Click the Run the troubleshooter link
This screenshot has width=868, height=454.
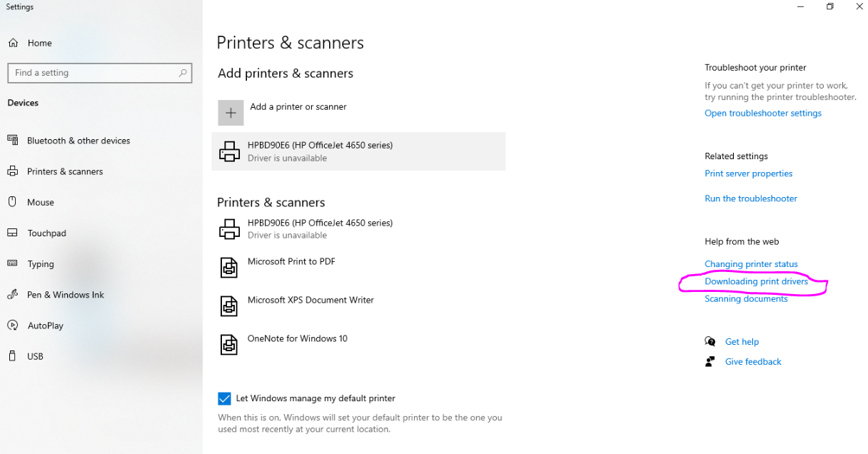tap(750, 198)
